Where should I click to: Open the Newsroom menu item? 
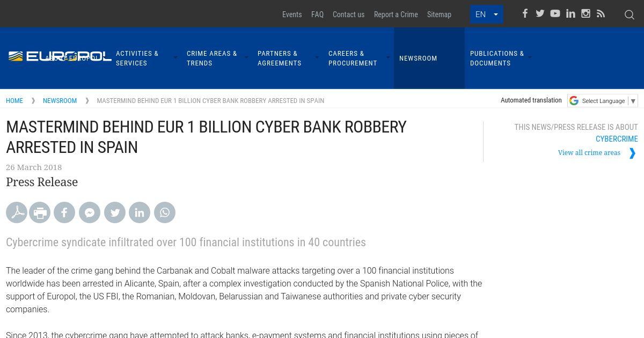coord(418,58)
